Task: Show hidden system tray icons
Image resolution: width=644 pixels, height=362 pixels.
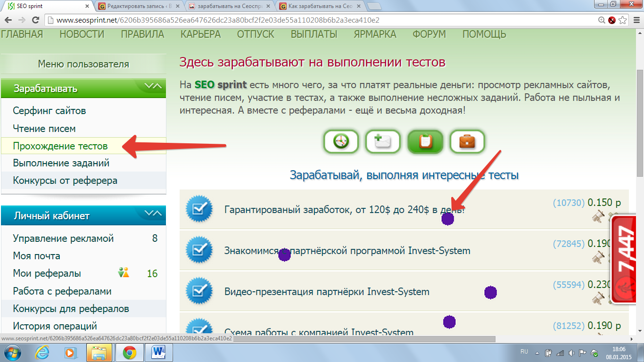Action: [x=537, y=353]
